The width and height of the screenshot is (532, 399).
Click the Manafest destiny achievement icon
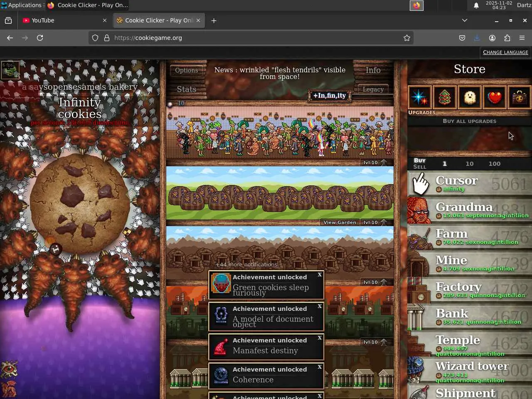coord(221,346)
